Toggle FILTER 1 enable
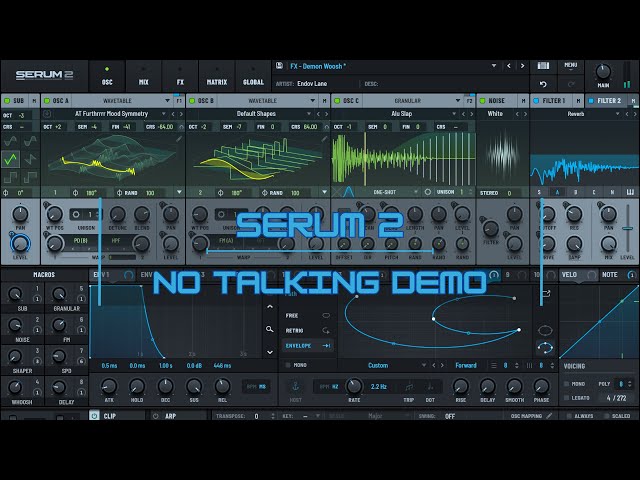 click(536, 100)
